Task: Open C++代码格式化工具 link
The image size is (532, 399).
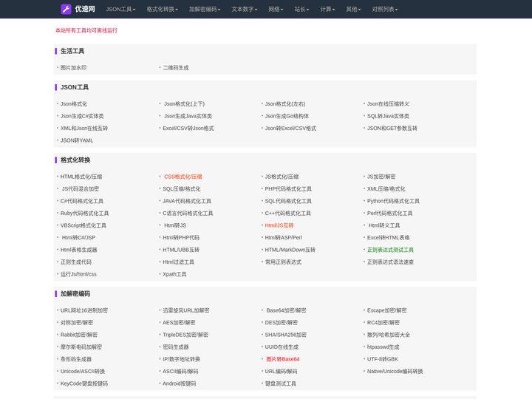Action: click(287, 214)
